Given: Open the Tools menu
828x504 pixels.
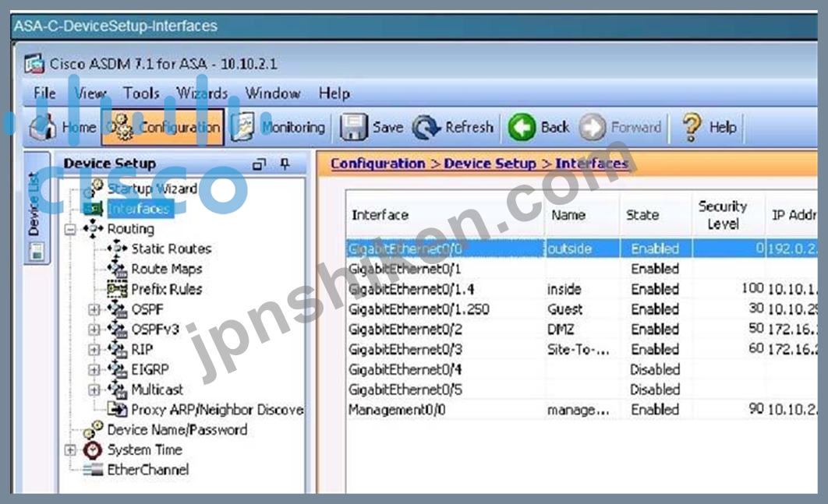Looking at the screenshot, I should coord(141,93).
